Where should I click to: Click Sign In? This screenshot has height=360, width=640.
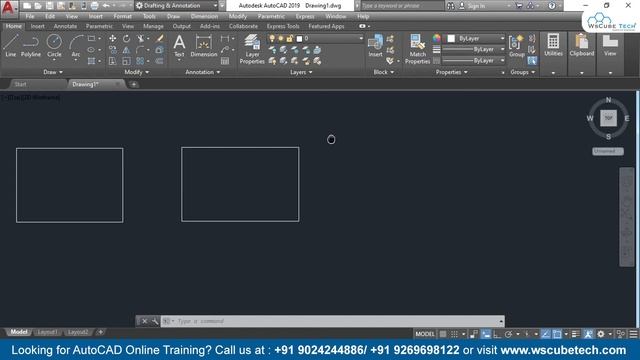[476, 6]
